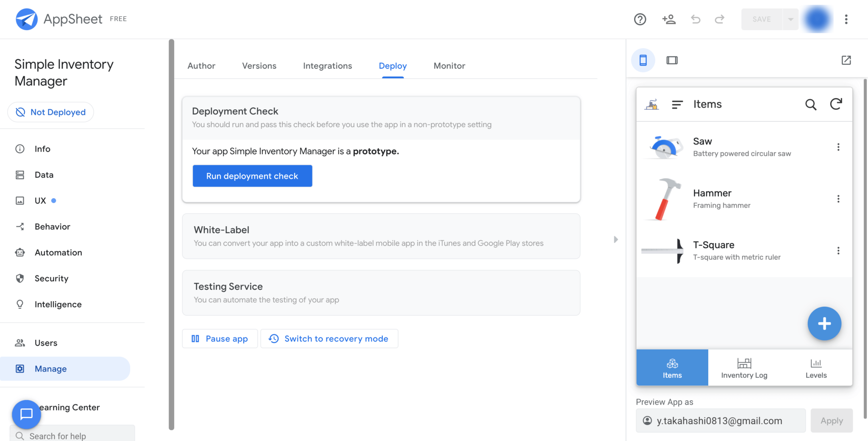The width and height of the screenshot is (868, 441).
Task: Click the undo arrow icon
Action: (x=695, y=19)
